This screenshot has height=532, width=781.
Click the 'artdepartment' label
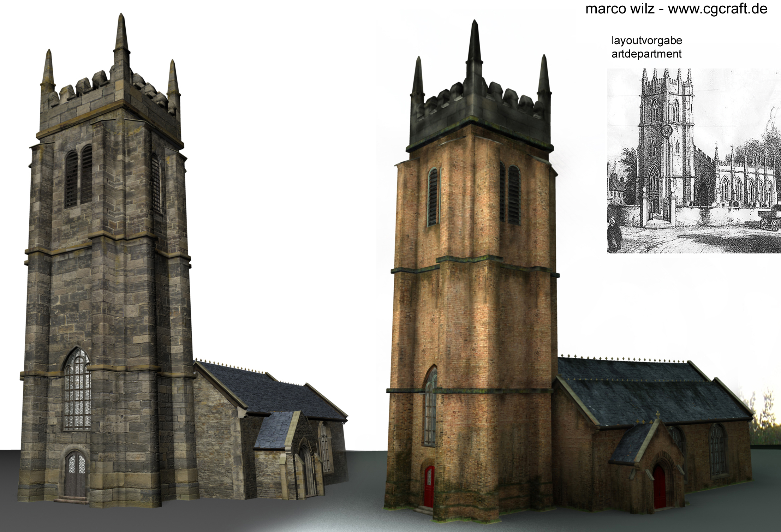tap(646, 54)
